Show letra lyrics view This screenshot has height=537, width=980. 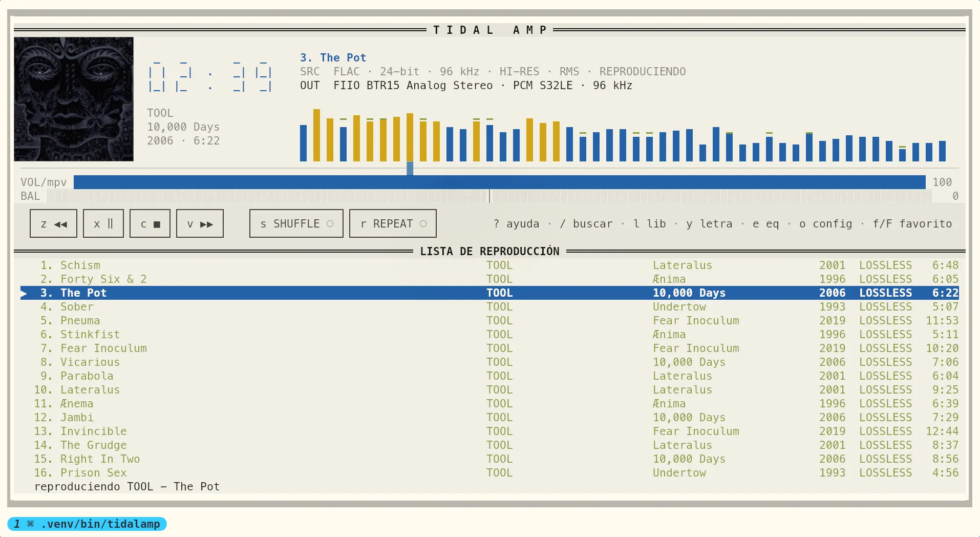[709, 224]
